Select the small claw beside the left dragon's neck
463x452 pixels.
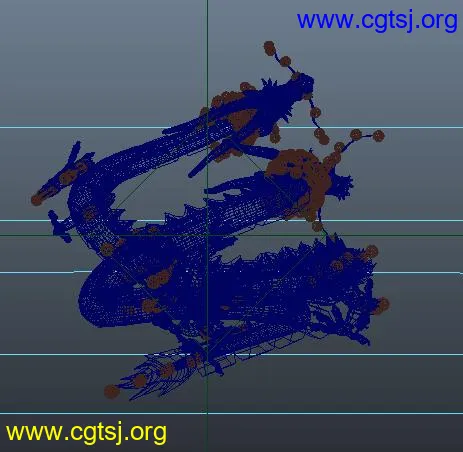point(60,227)
